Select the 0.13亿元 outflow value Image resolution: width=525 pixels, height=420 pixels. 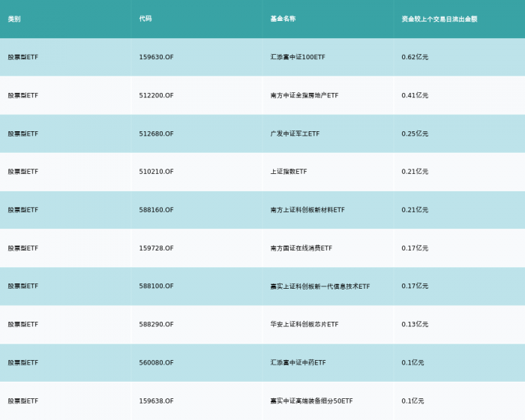(415, 324)
